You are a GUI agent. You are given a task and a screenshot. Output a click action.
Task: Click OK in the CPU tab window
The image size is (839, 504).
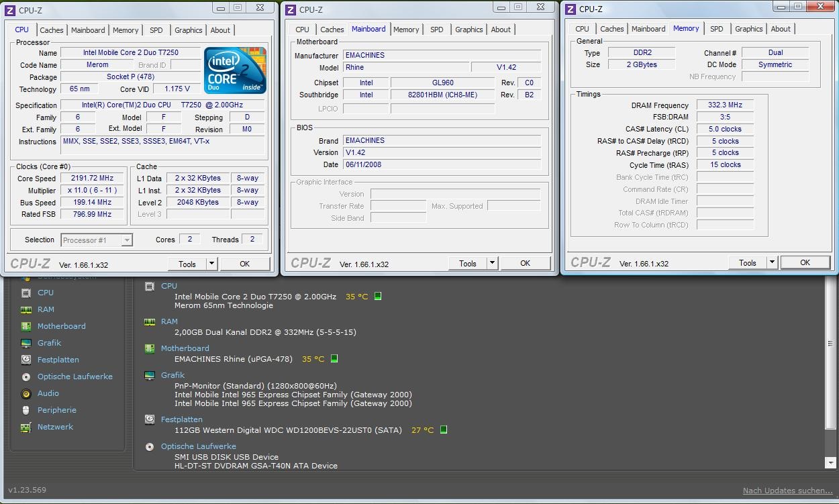[245, 264]
